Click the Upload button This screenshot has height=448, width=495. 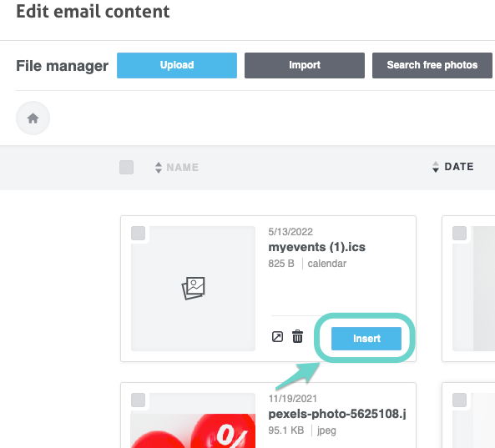(x=177, y=65)
